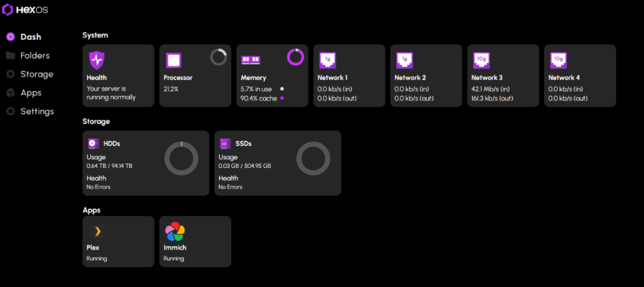Click the Immich app icon
This screenshot has width=644, height=287.
coord(175,232)
